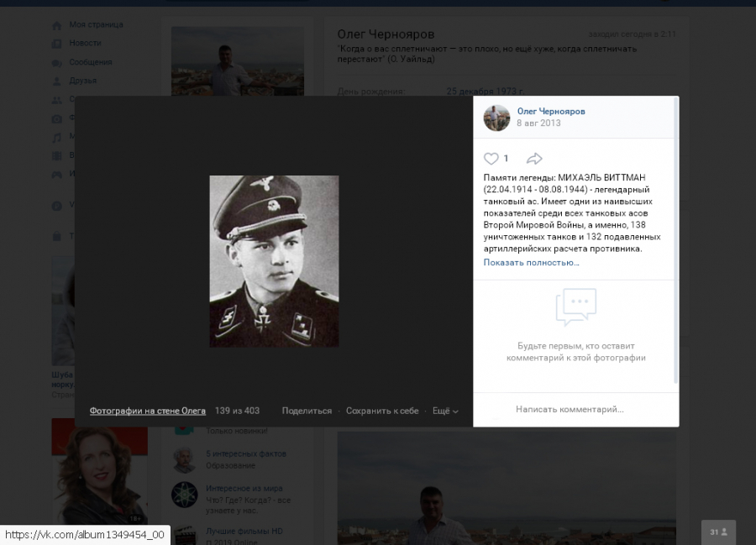Click the red-haired woman advertisement image
The height and width of the screenshot is (545, 756).
point(99,471)
